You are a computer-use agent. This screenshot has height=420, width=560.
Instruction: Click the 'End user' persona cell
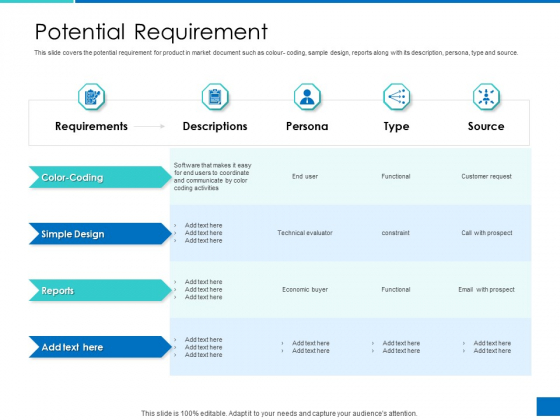(305, 176)
